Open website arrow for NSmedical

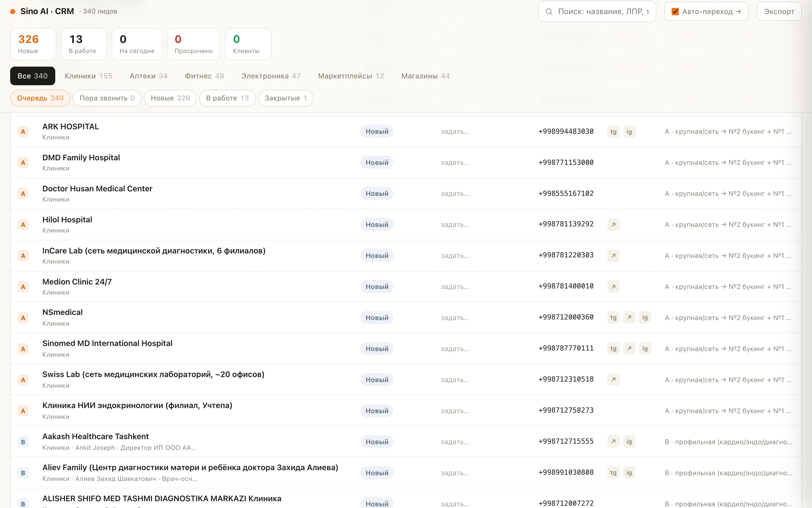tap(629, 317)
